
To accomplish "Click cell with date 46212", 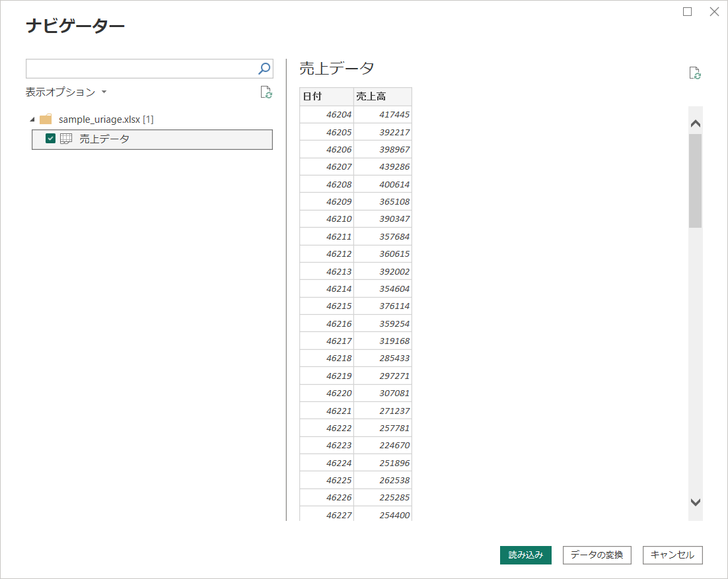I will pos(326,254).
